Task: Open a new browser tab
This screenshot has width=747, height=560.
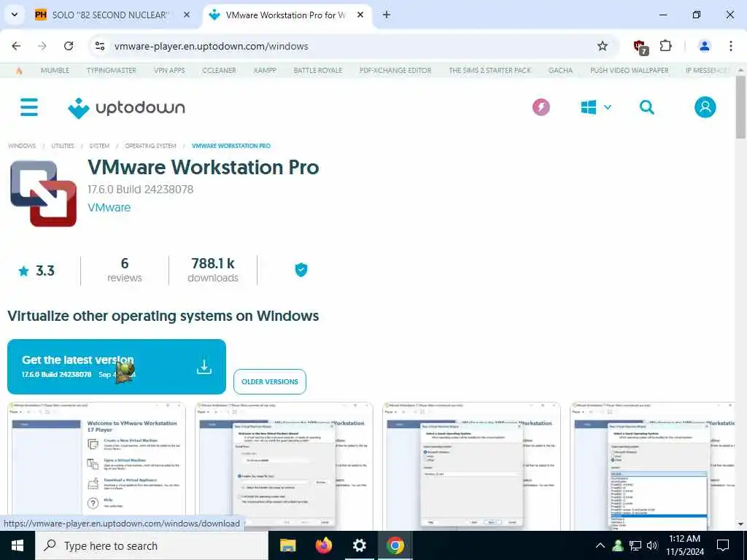Action: pos(387,15)
